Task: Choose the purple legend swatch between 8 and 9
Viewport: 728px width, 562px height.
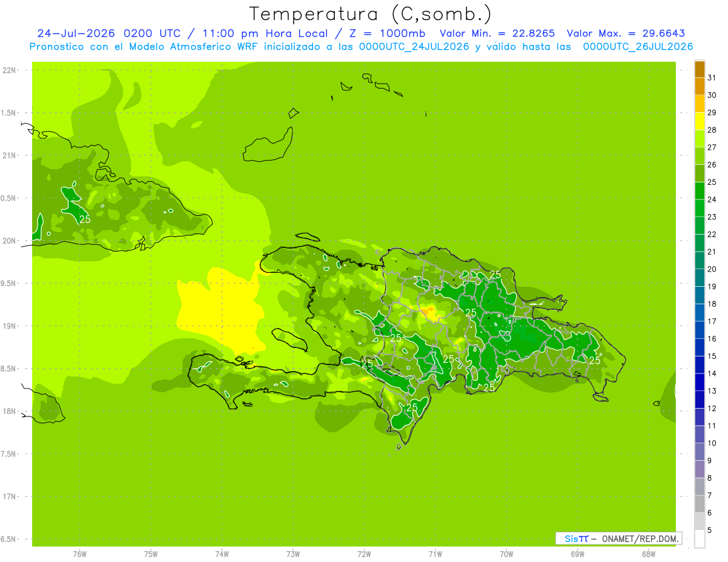Action: 699,469
